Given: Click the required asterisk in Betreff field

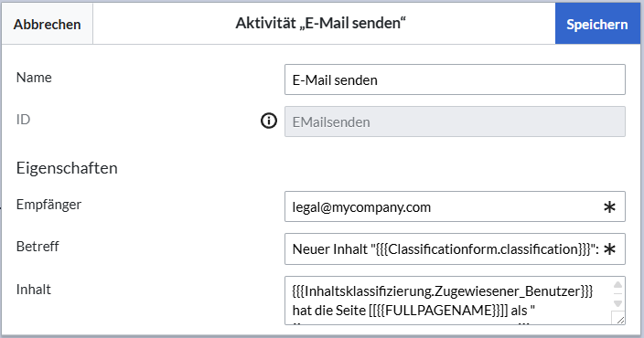Looking at the screenshot, I should 609,249.
